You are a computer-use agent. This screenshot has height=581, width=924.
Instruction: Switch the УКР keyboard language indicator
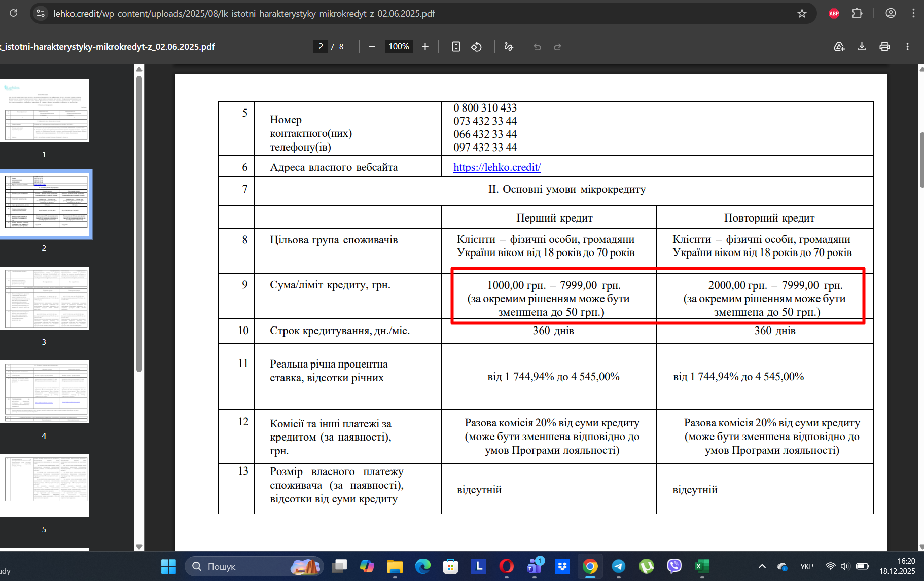pos(806,566)
